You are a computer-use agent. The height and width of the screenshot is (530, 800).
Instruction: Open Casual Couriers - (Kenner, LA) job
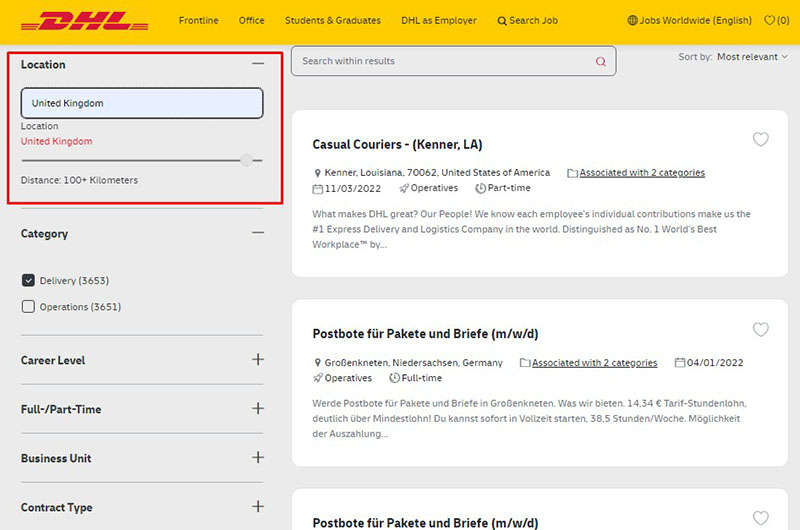[x=397, y=144]
